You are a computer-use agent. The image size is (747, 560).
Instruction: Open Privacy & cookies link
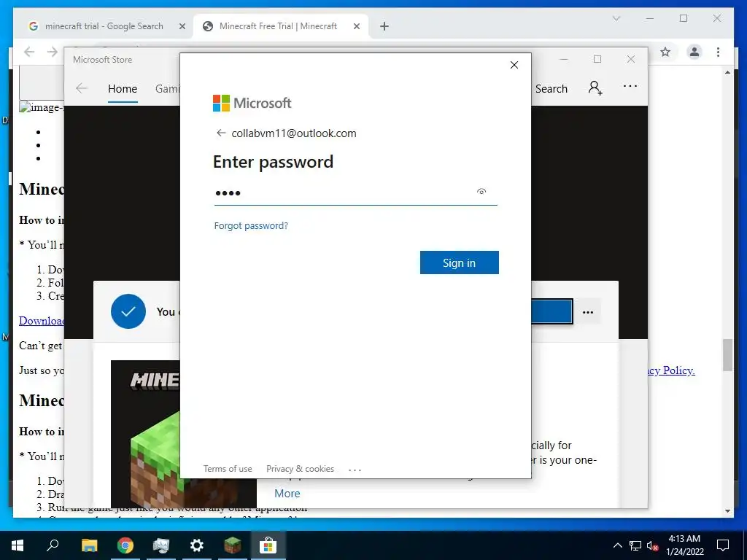coord(300,469)
